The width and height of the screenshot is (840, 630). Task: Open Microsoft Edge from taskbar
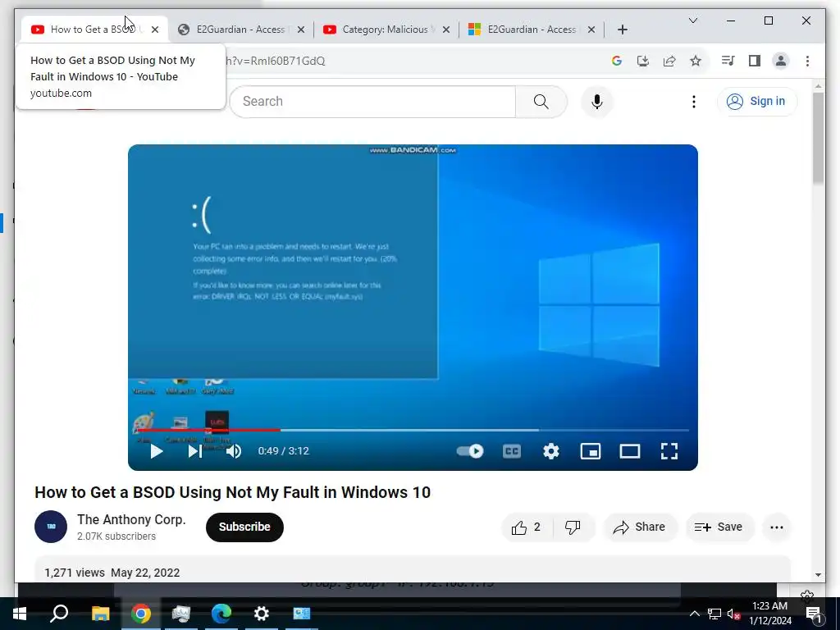(x=221, y=614)
